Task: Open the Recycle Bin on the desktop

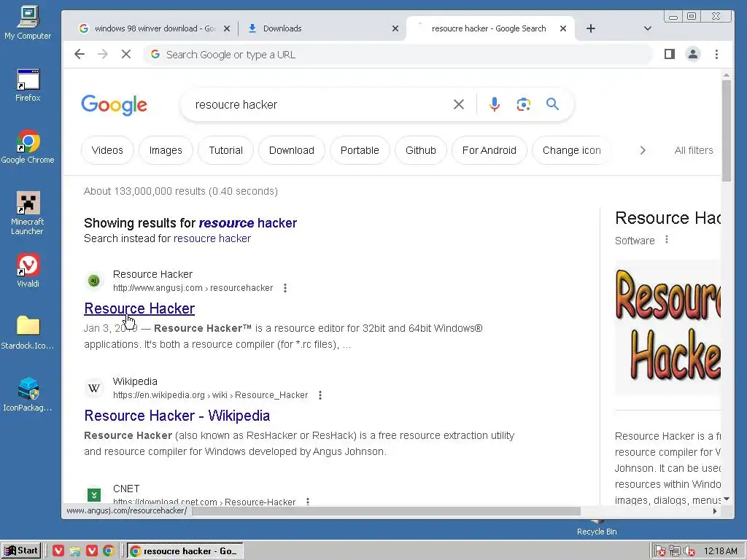Action: pyautogui.click(x=597, y=528)
